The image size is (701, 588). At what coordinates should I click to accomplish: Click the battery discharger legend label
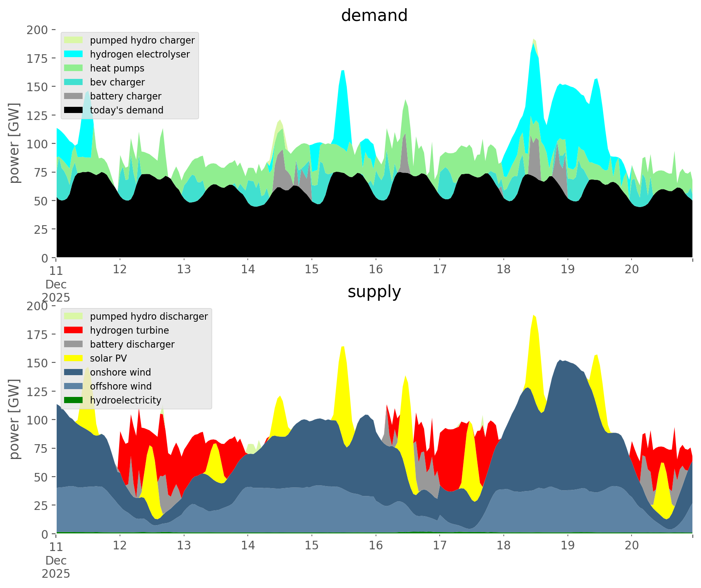(x=132, y=344)
